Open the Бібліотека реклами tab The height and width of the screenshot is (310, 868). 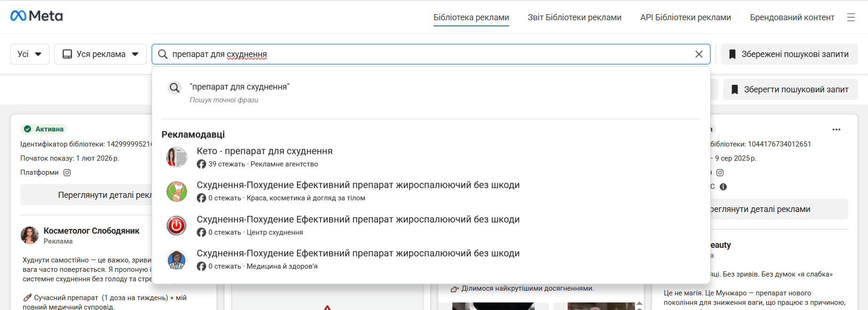[471, 17]
